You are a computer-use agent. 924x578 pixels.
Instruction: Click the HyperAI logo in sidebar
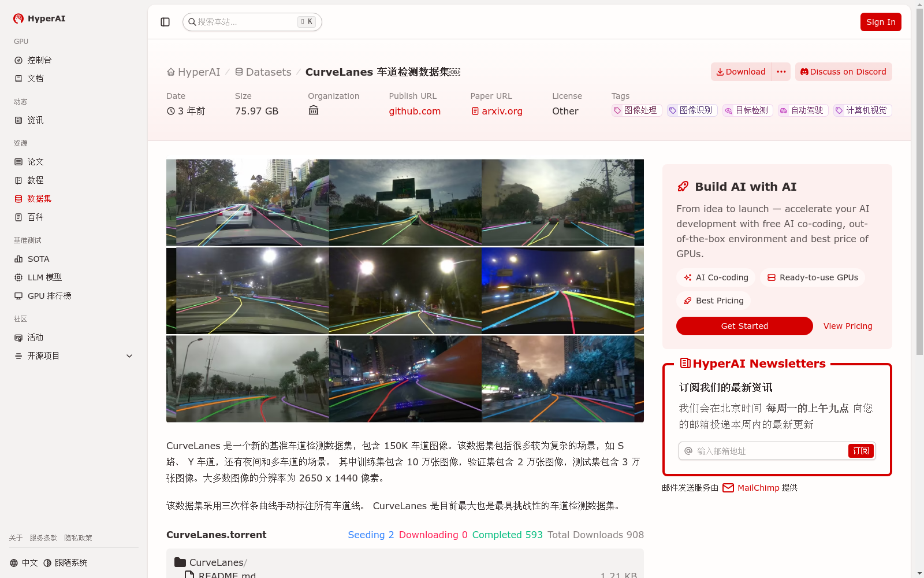click(x=39, y=18)
